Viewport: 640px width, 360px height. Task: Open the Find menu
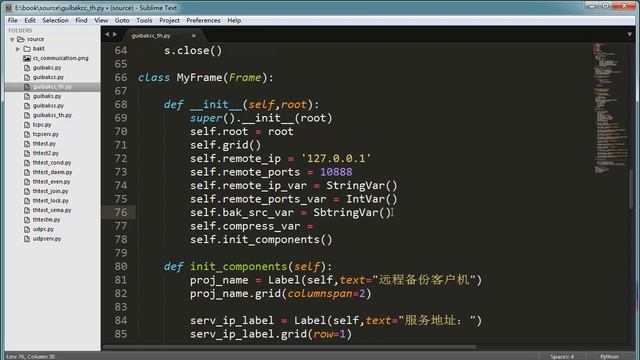pos(81,20)
